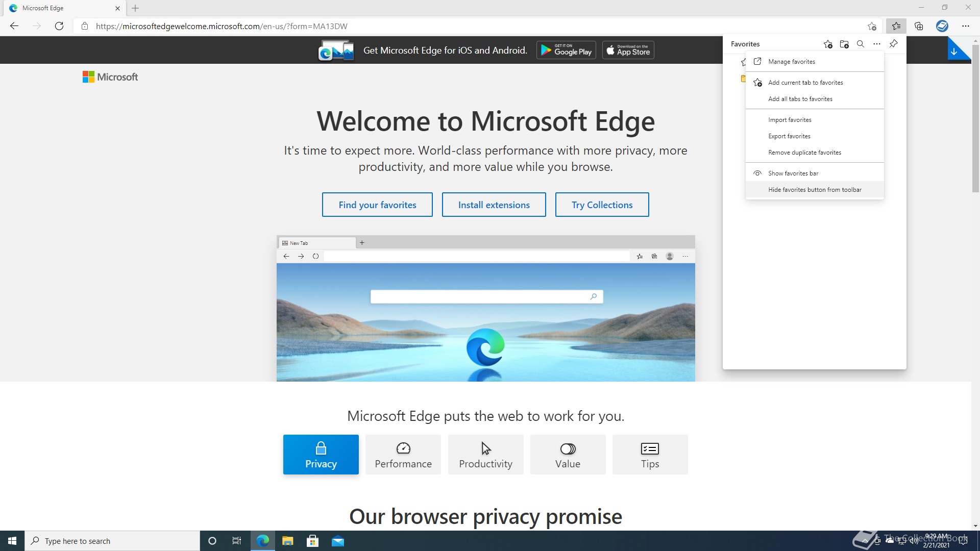
Task: Click the address bar URL
Action: point(222,26)
